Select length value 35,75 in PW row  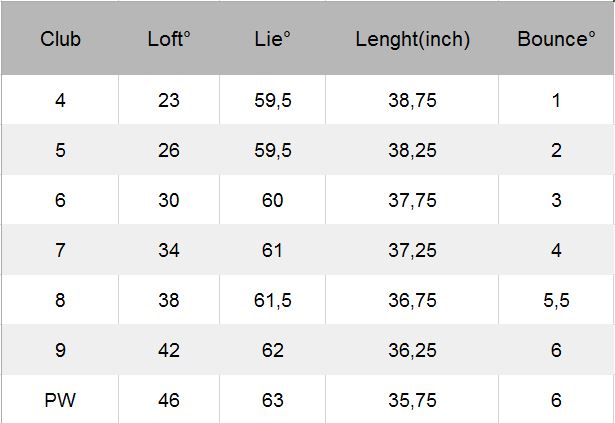tap(412, 400)
